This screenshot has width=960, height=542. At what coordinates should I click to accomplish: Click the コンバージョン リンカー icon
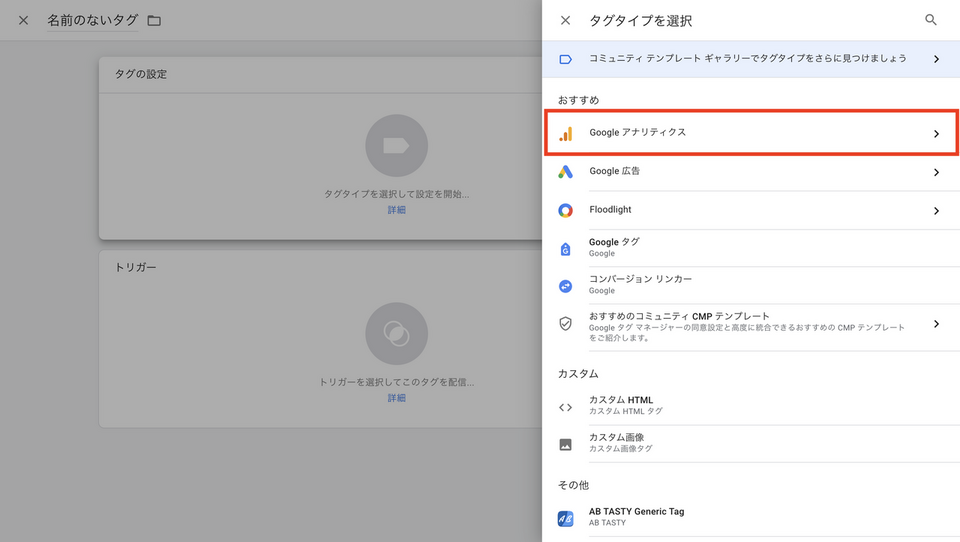566,285
